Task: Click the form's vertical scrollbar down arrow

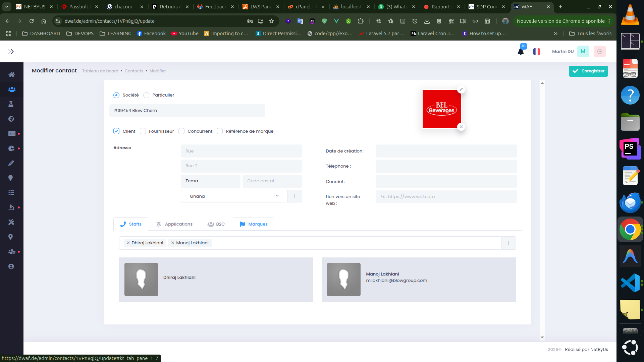Action: click(542, 337)
